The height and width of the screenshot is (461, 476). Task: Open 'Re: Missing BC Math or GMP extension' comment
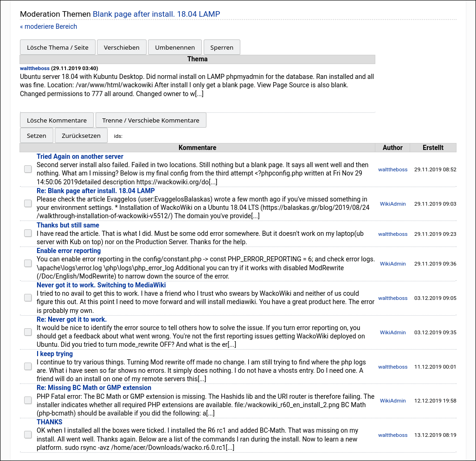pos(94,388)
